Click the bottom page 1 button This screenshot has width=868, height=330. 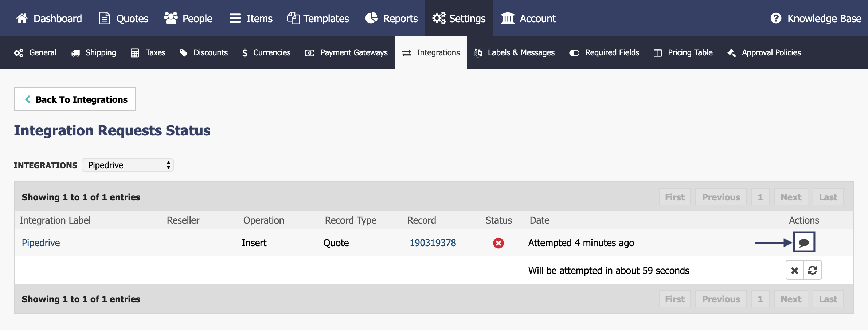click(x=760, y=299)
